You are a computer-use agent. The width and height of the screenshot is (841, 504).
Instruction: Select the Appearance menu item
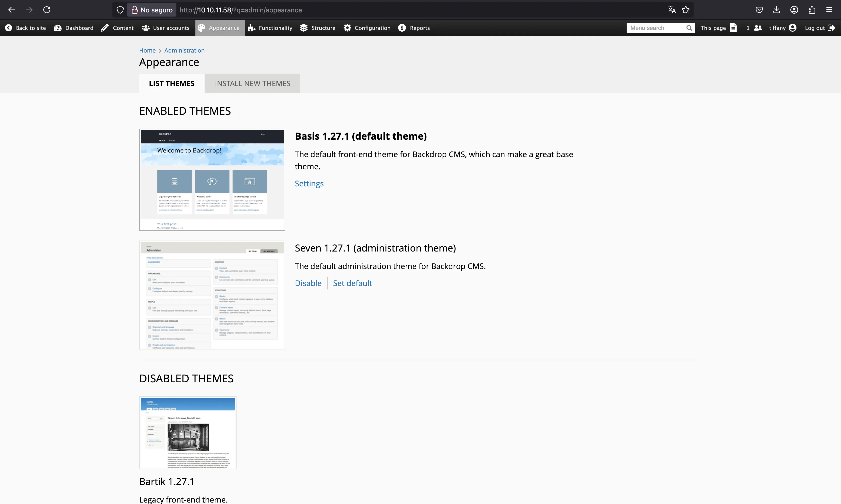(x=220, y=28)
